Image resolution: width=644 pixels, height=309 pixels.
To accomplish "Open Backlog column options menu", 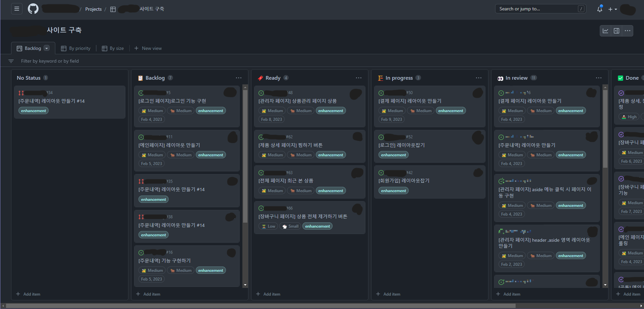I will click(239, 78).
